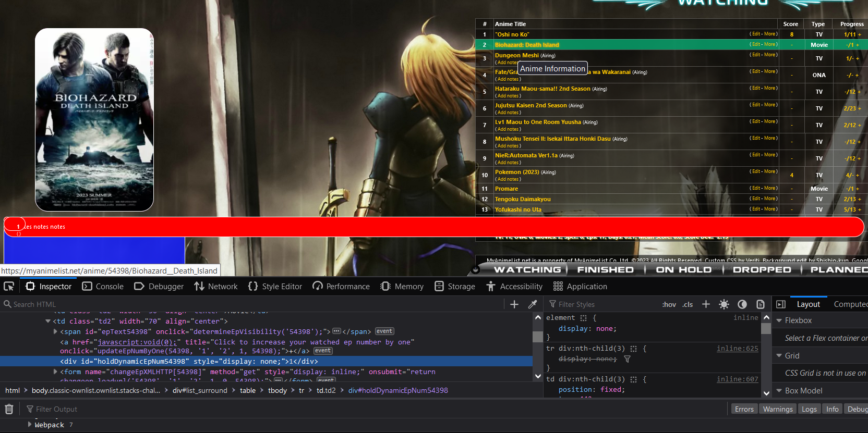Viewport: 868px width, 433px height.
Task: Click the Errors filter button
Action: tap(744, 409)
